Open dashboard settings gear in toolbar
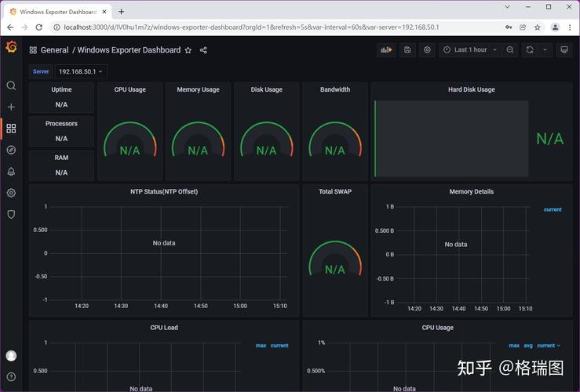Viewport: 580px width, 392px height. [427, 50]
